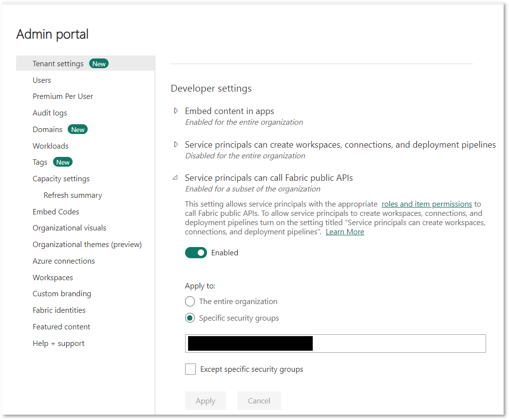Image resolution: width=509 pixels, height=420 pixels.
Task: Click 'Enabled for the entire organization' status text
Action: pos(244,122)
